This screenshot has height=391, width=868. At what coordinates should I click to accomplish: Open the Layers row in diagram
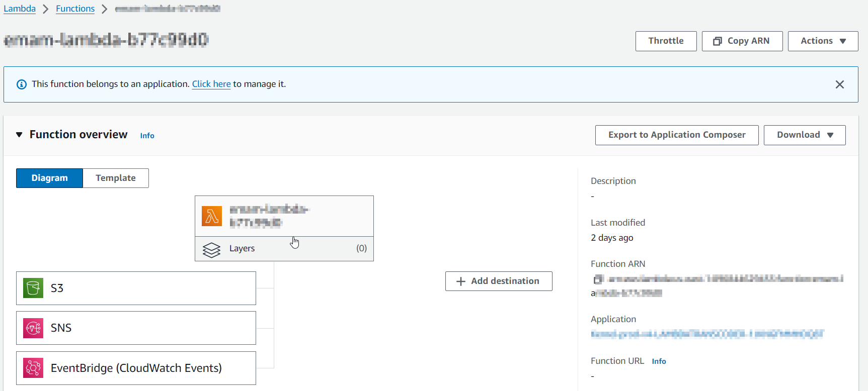[x=284, y=249]
